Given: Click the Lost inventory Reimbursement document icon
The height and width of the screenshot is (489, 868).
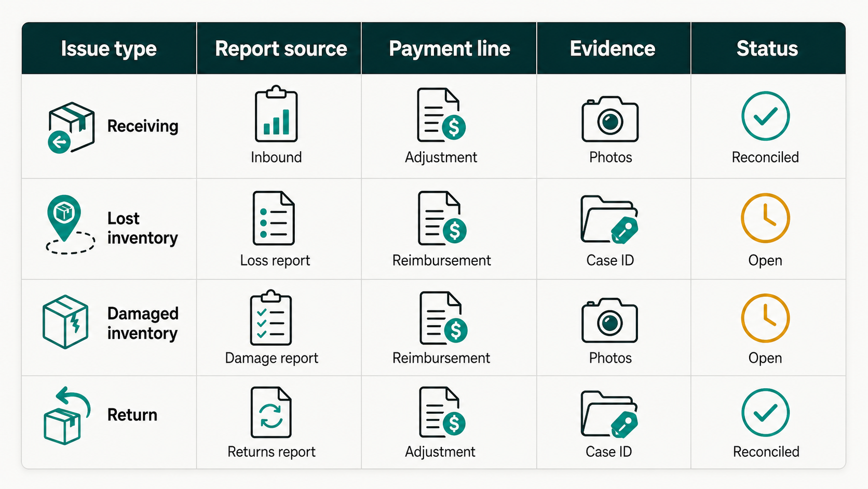Looking at the screenshot, I should click(x=442, y=218).
